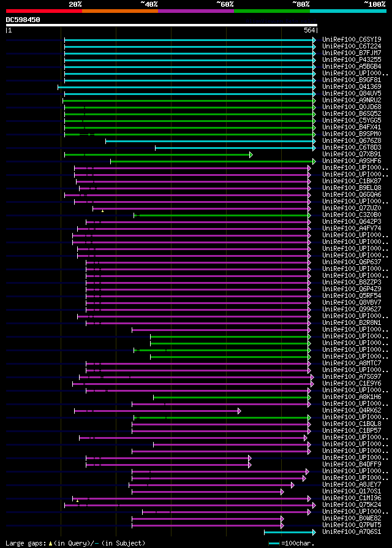Viewport: 392px width, 548px height.
Task: Select the UniRef100_Q170S1 label
Action: 352,492
